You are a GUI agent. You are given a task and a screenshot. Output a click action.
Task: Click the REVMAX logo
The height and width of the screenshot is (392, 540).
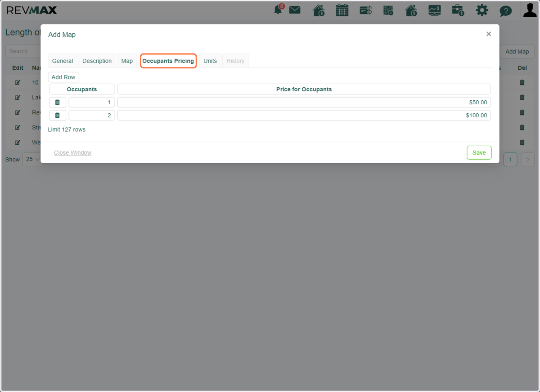31,10
